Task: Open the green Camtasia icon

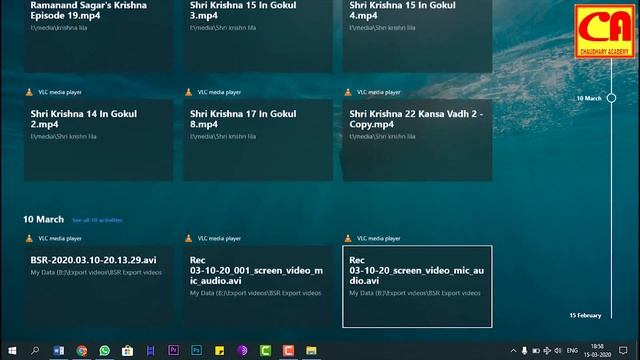Action: tap(265, 350)
